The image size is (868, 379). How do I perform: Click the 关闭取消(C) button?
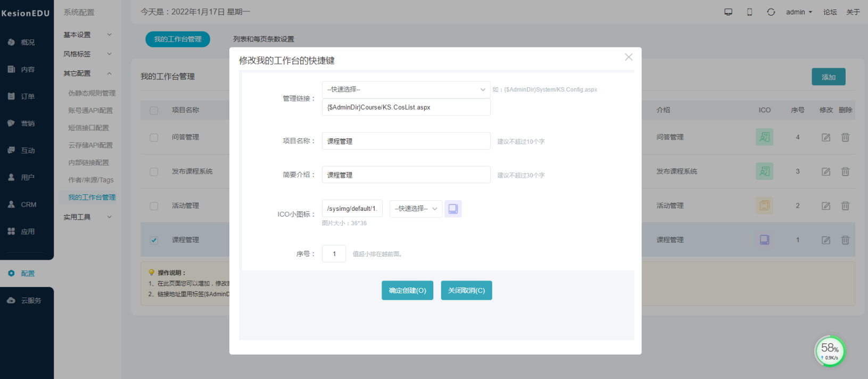466,291
